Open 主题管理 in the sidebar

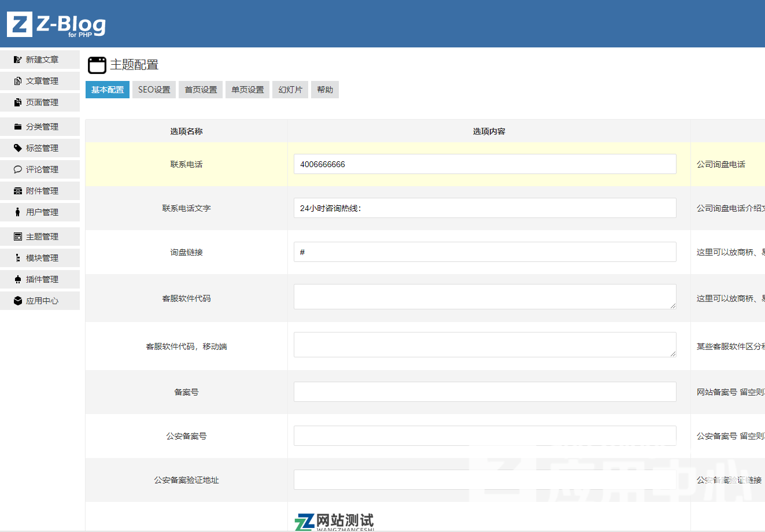pyautogui.click(x=40, y=237)
